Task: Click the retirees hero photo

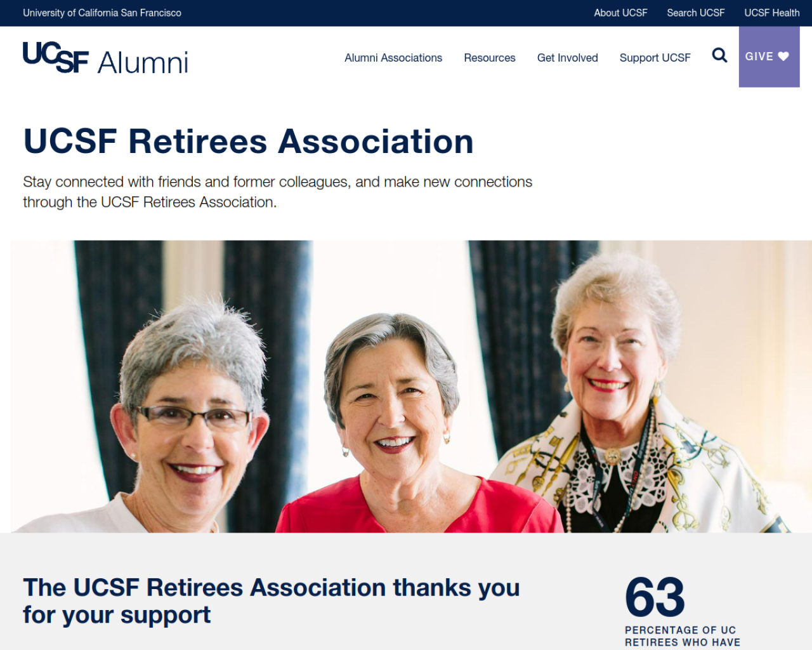Action: [x=411, y=387]
